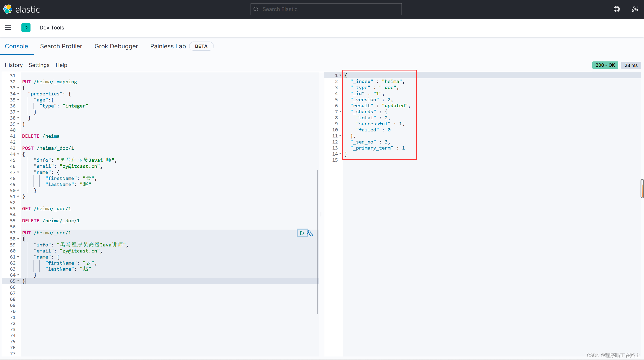The height and width of the screenshot is (360, 644).
Task: Collapse the fold arrow at line 33
Action: point(18,88)
